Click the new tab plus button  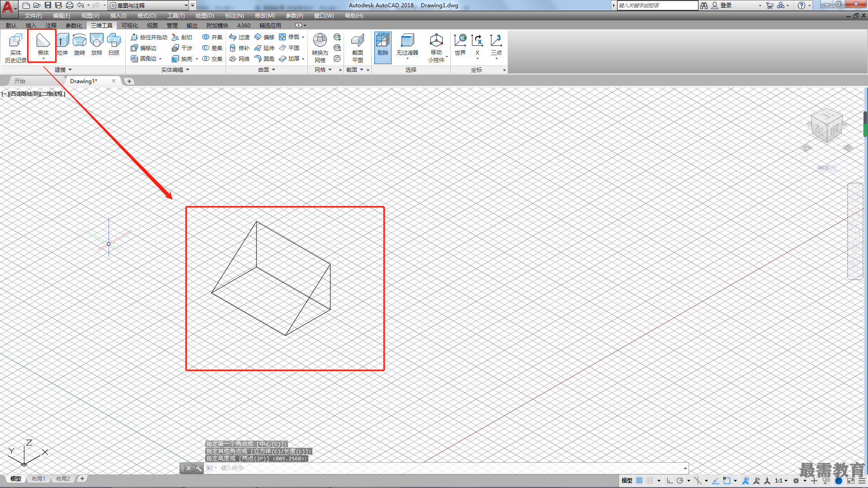pyautogui.click(x=129, y=81)
